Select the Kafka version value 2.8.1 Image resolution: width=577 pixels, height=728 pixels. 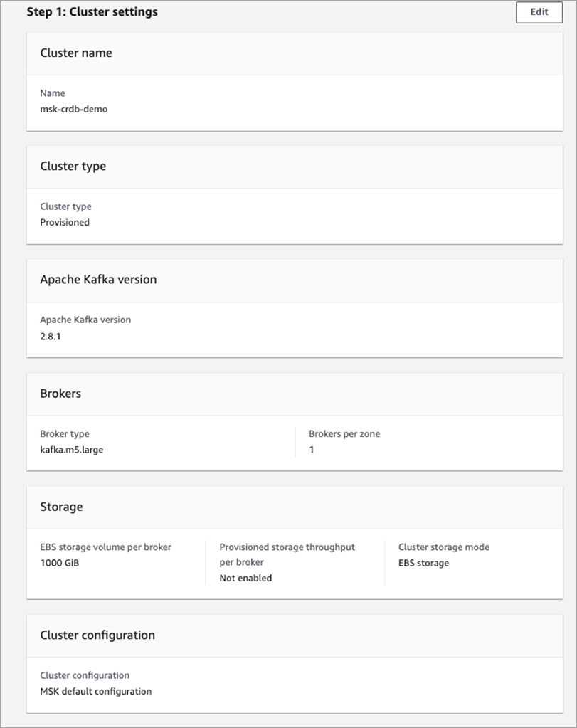coord(51,336)
